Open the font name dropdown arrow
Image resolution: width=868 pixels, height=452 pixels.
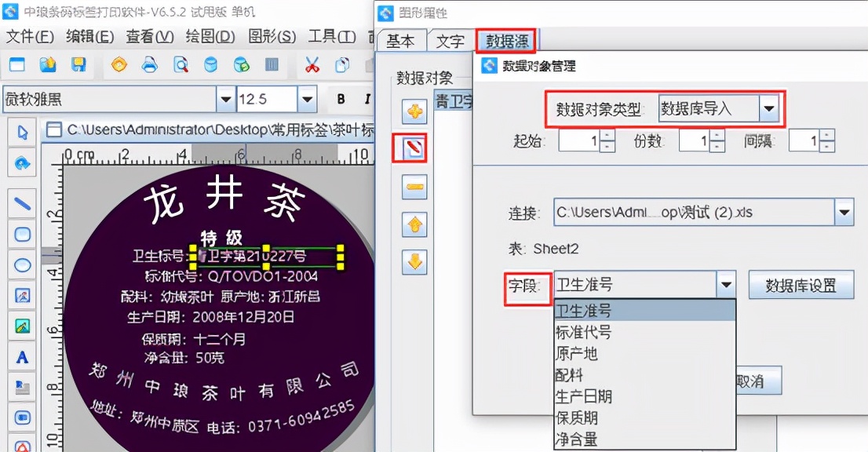[x=225, y=100]
